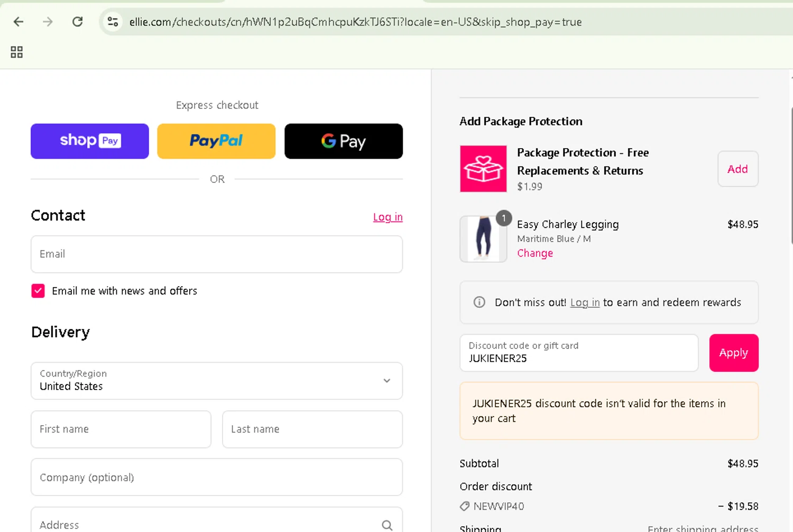793x532 pixels.
Task: Click the NEWVIP40 discount tag icon
Action: (x=465, y=506)
